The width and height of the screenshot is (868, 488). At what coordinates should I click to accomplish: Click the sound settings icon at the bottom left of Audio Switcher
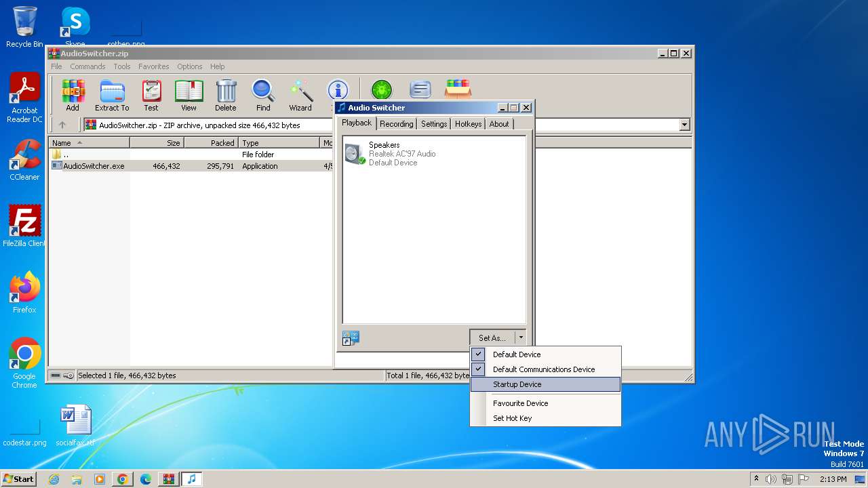point(351,338)
